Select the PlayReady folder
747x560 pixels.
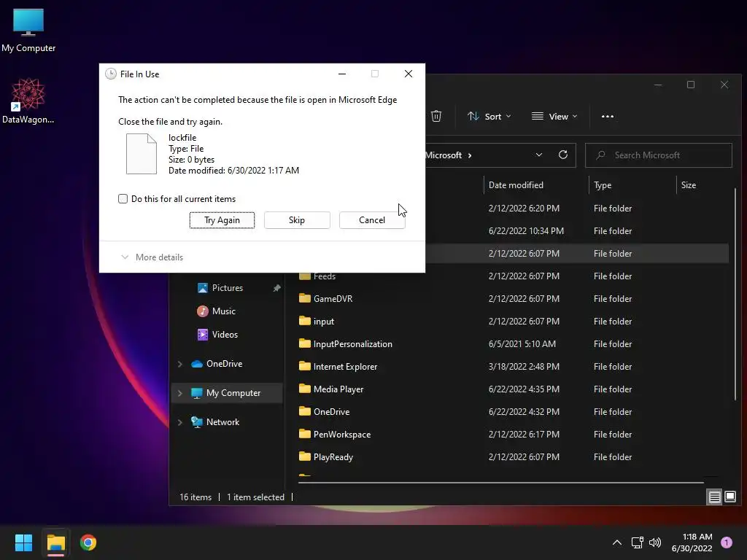coord(333,457)
